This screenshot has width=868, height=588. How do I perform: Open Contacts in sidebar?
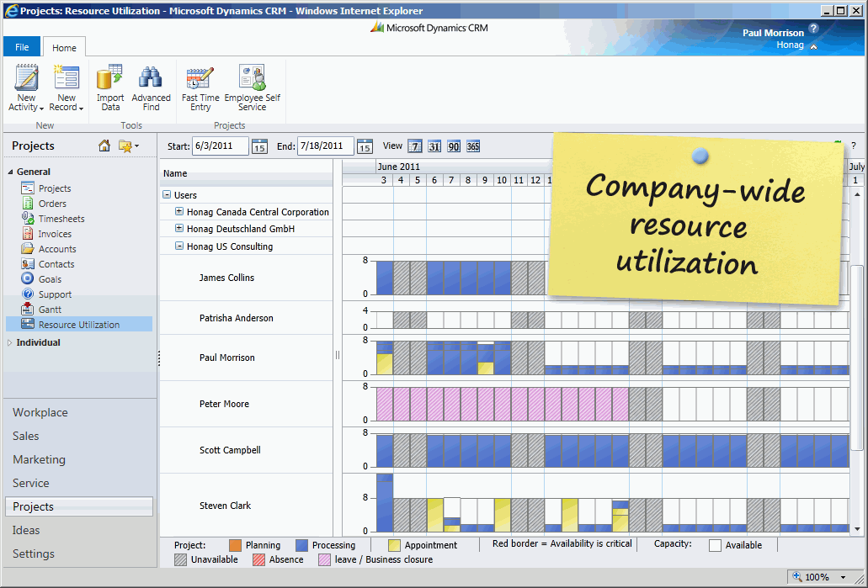pos(56,264)
